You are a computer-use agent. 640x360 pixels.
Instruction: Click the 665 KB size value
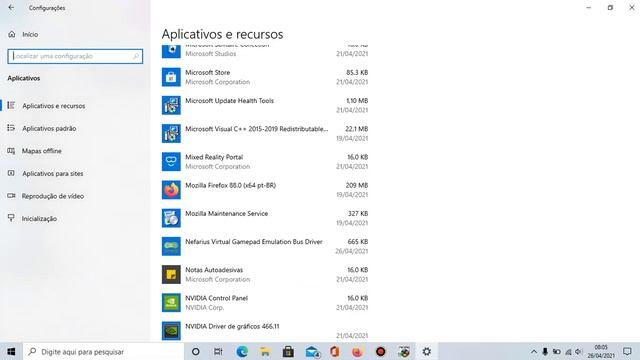[x=358, y=241]
